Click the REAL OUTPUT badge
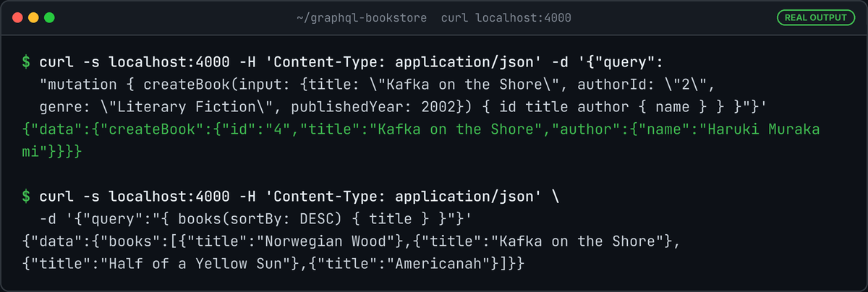This screenshot has height=292, width=868. click(815, 17)
